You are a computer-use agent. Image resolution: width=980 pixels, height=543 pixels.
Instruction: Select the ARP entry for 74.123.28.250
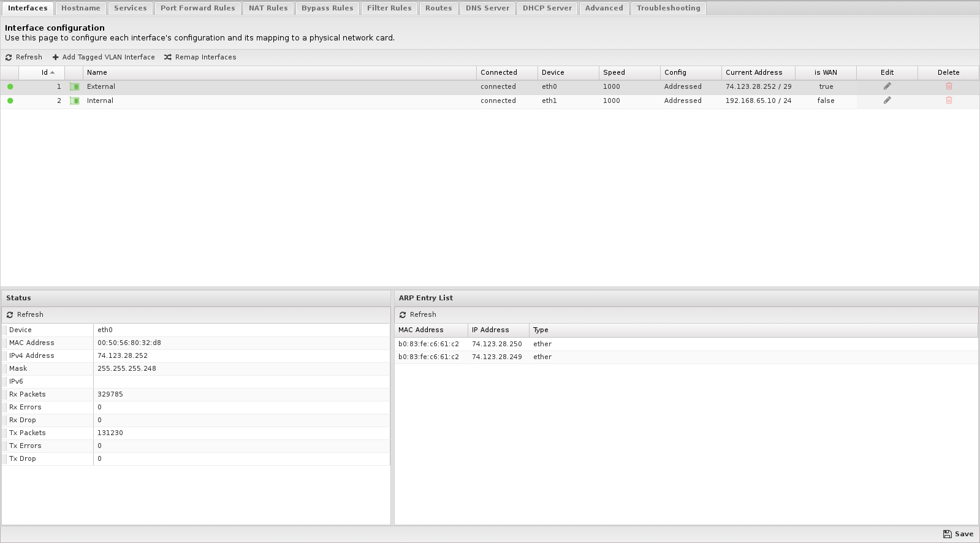(x=497, y=344)
